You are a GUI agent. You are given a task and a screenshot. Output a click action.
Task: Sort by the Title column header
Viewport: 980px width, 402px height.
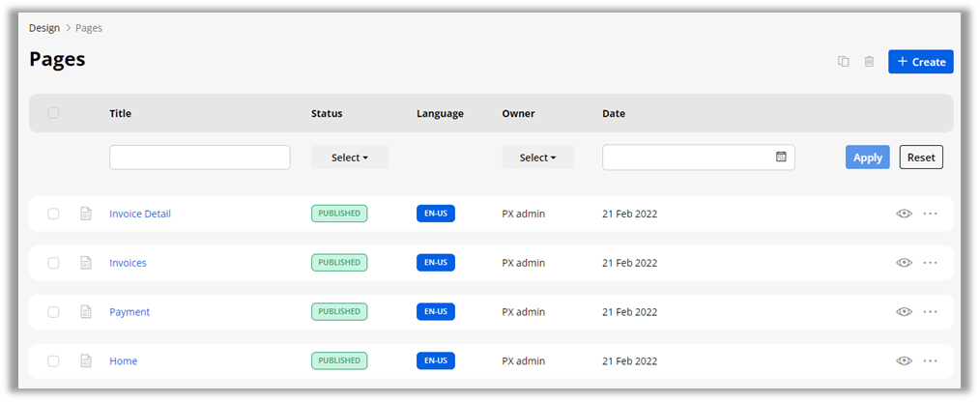click(x=120, y=113)
